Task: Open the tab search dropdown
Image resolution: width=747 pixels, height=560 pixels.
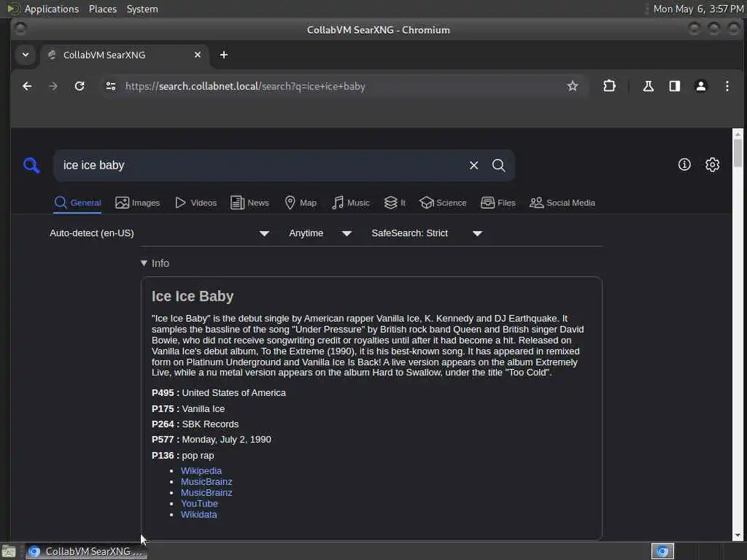Action: click(26, 55)
